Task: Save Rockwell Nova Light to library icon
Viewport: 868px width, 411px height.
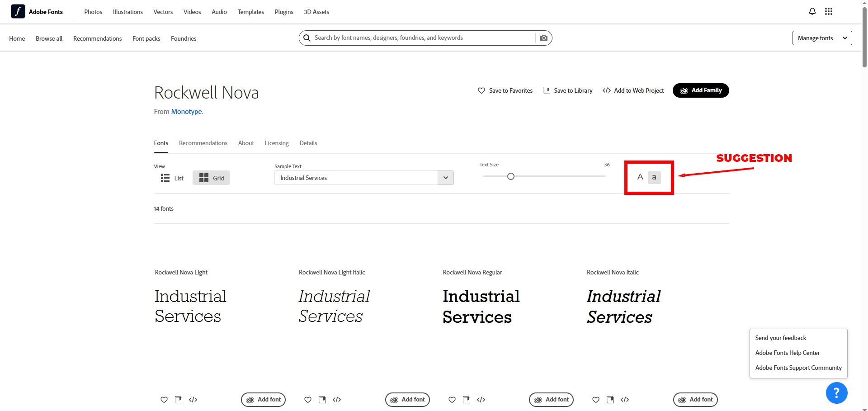Action: tap(179, 400)
